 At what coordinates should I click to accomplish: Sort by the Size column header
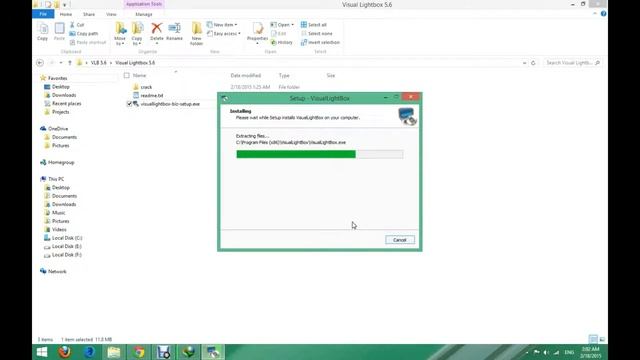[x=331, y=76]
